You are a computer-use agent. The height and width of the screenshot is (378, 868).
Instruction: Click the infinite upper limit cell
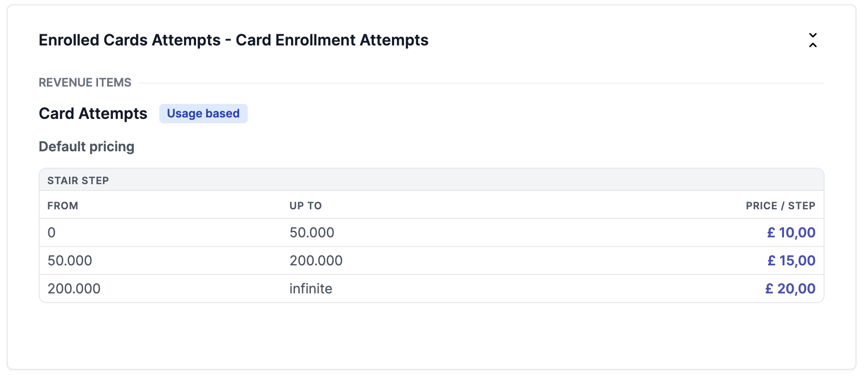click(311, 289)
